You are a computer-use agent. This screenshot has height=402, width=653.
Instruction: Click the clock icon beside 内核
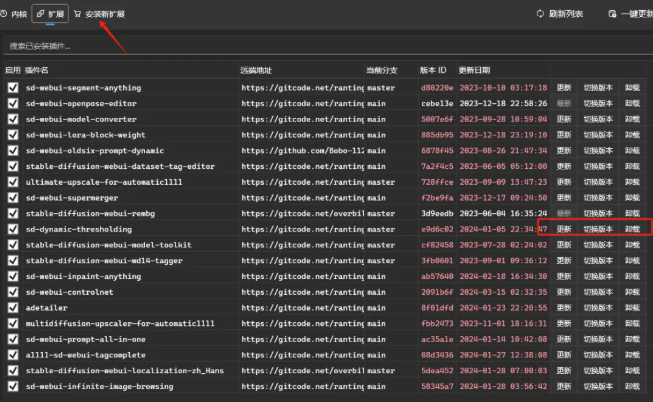(4, 14)
